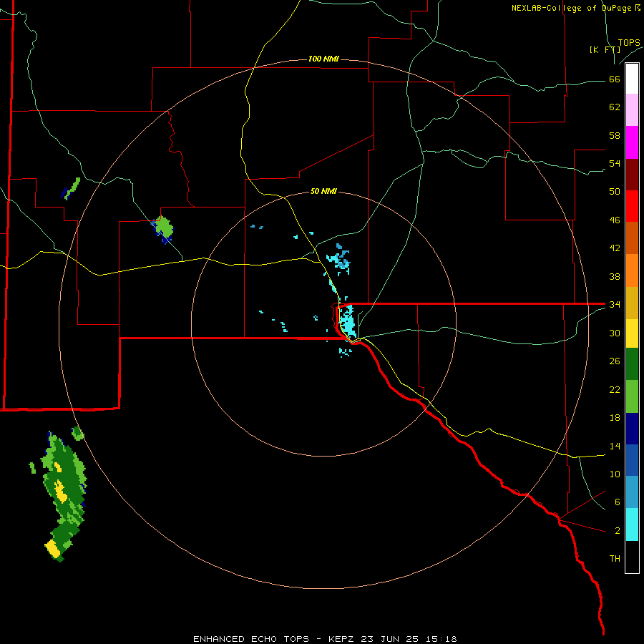Viewport: 644px width, 644px height.
Task: Click the "46" legend value
Action: [615, 220]
